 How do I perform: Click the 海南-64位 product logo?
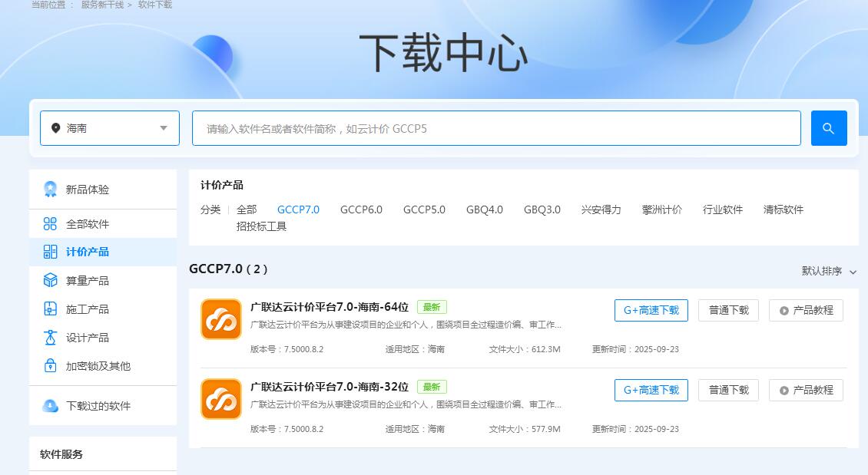tap(221, 319)
